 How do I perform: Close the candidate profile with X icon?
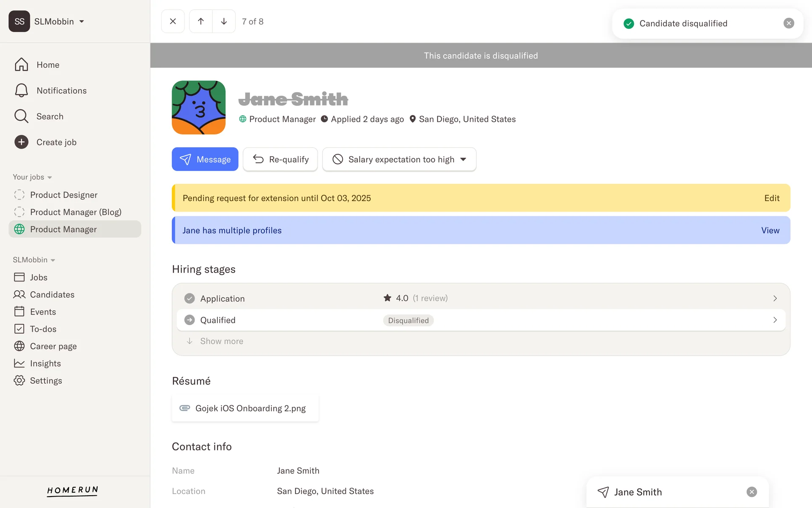coord(173,21)
